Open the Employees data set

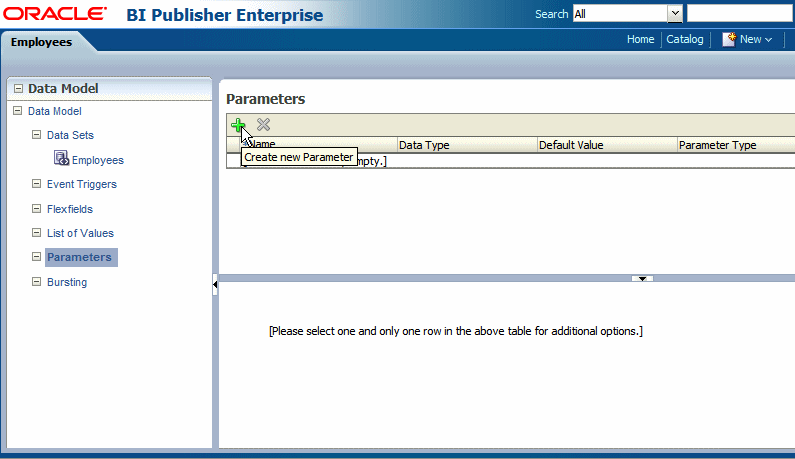pyautogui.click(x=98, y=160)
